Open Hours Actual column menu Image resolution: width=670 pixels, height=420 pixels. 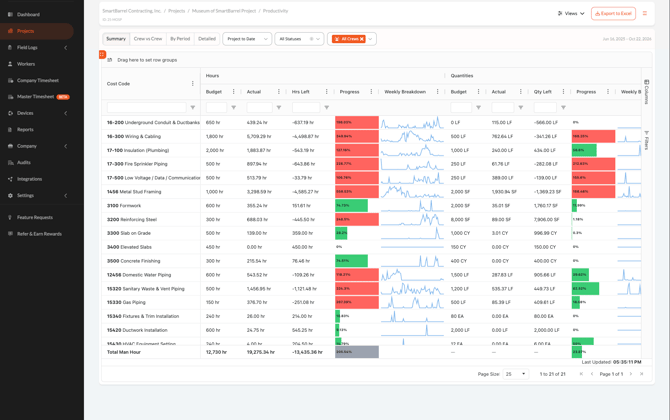click(x=279, y=92)
